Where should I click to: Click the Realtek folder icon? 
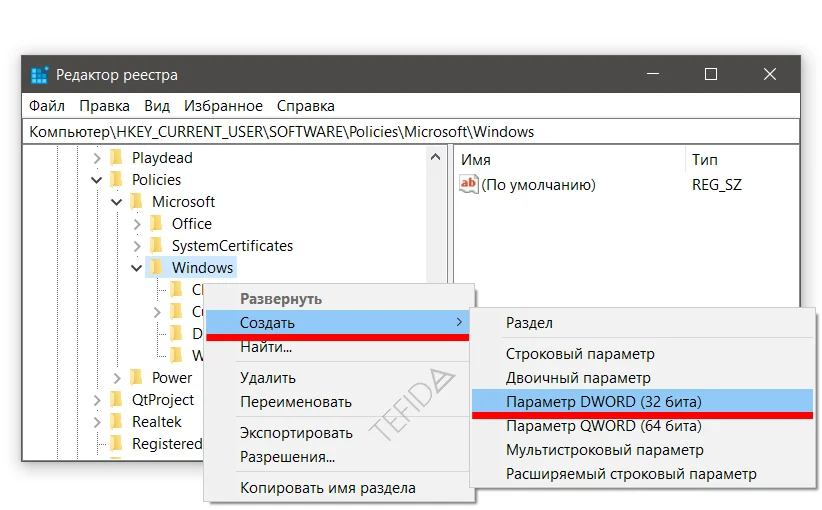tap(116, 421)
